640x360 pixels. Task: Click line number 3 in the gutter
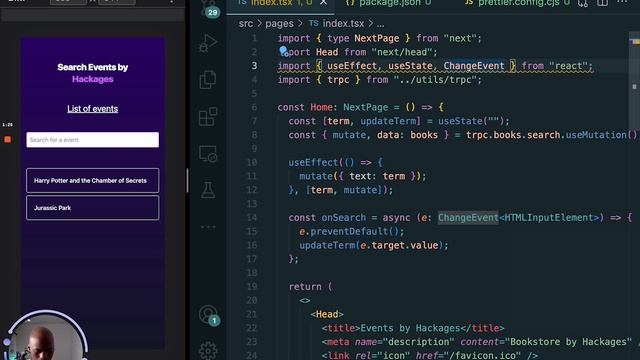tap(254, 66)
